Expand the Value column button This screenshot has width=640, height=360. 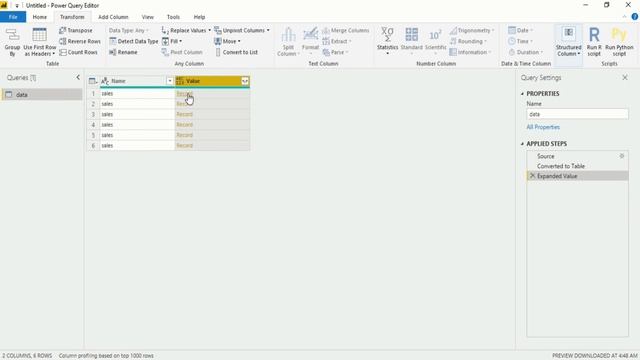pyautogui.click(x=245, y=81)
